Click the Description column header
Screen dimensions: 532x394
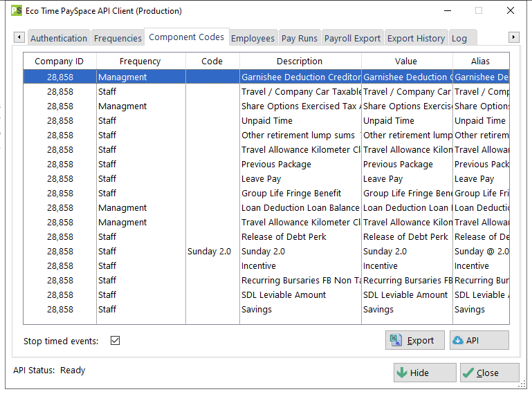tap(300, 61)
